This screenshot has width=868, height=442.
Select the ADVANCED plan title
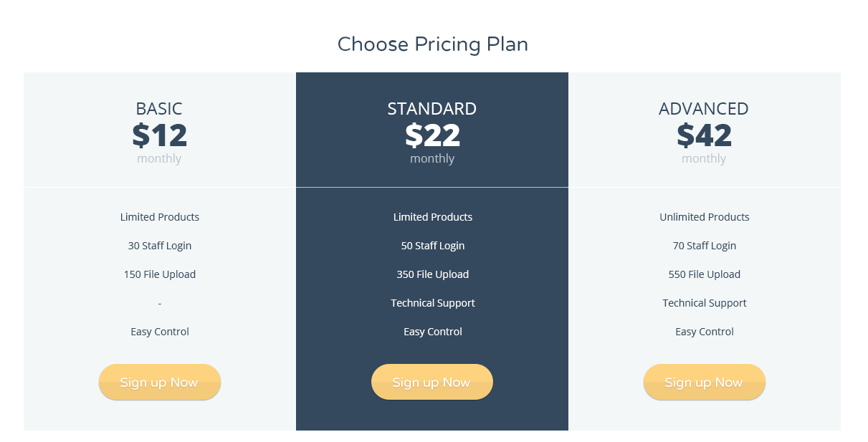click(704, 109)
